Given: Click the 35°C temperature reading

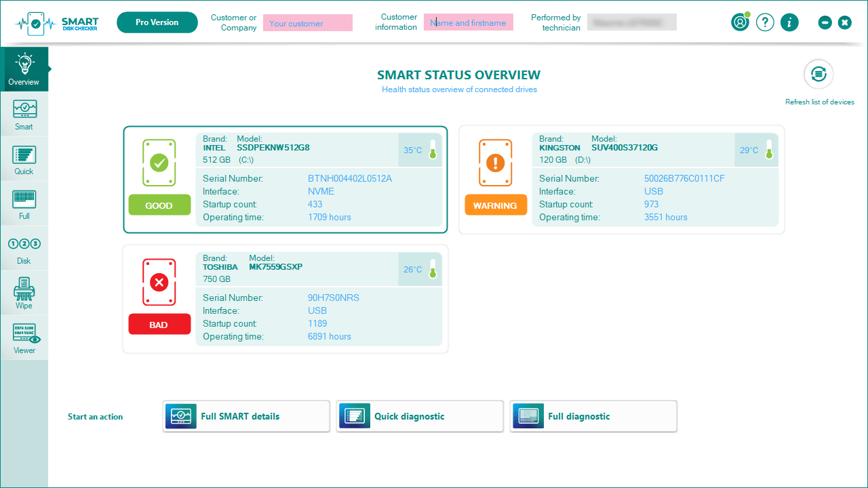Looking at the screenshot, I should click(413, 150).
